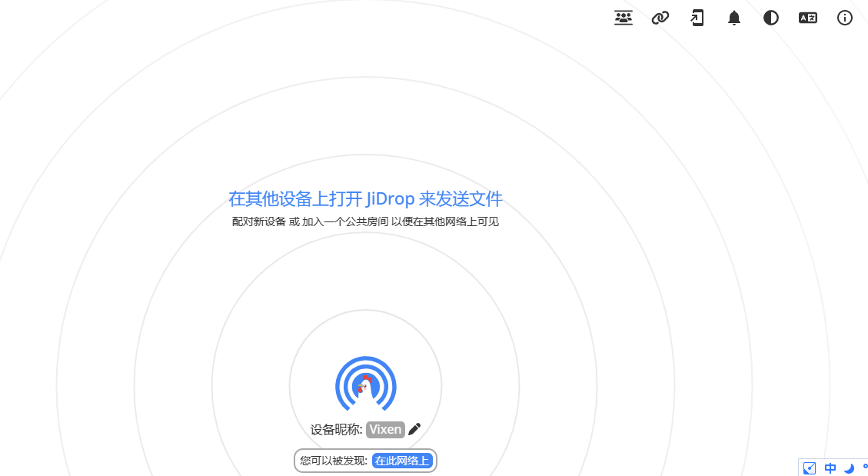The width and height of the screenshot is (868, 476).
Task: Click the central JiDrop chicken logo
Action: pyautogui.click(x=364, y=384)
